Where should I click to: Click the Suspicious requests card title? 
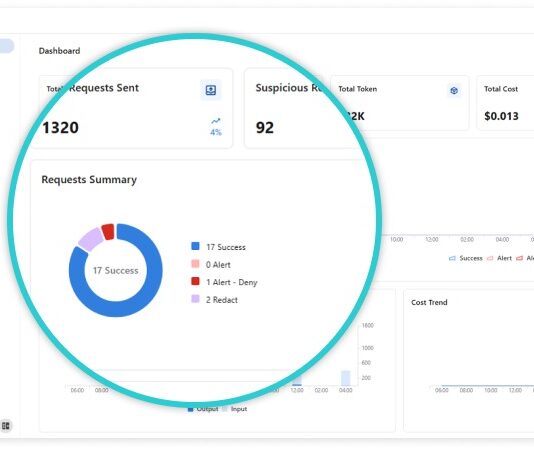pos(288,88)
